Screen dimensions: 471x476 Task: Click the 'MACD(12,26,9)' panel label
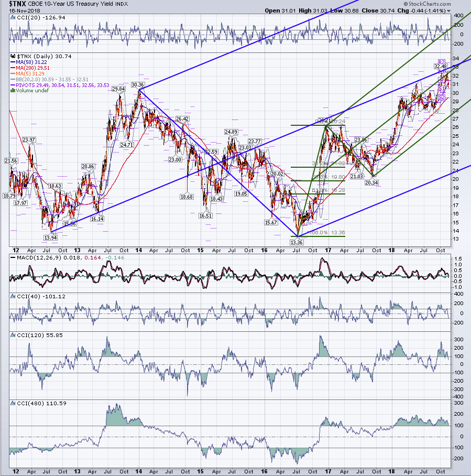pos(39,258)
